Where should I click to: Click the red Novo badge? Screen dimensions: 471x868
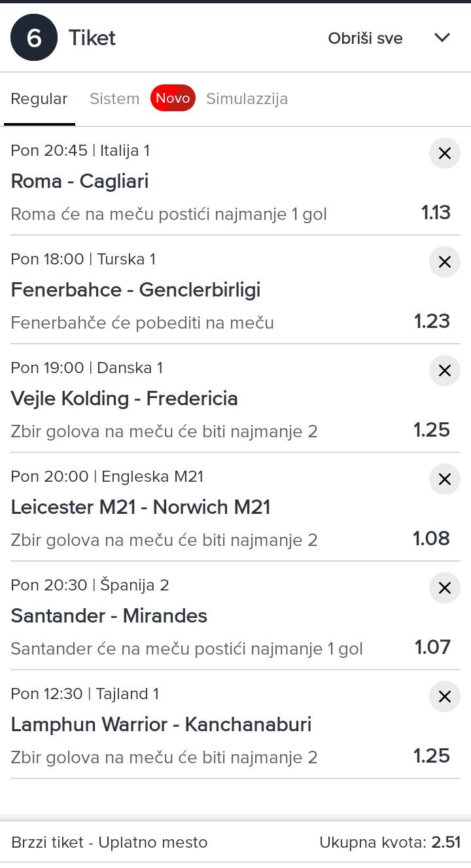(173, 99)
